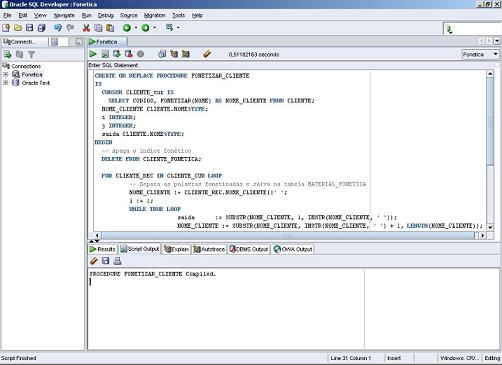Image resolution: width=502 pixels, height=365 pixels.
Task: Click the Commit icon in worksheet toolbar
Action: 117,54
